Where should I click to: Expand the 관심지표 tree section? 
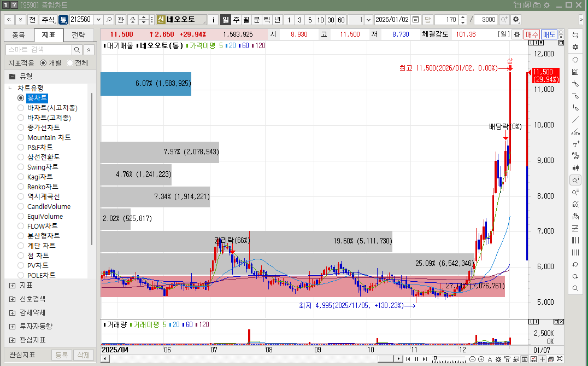point(13,340)
